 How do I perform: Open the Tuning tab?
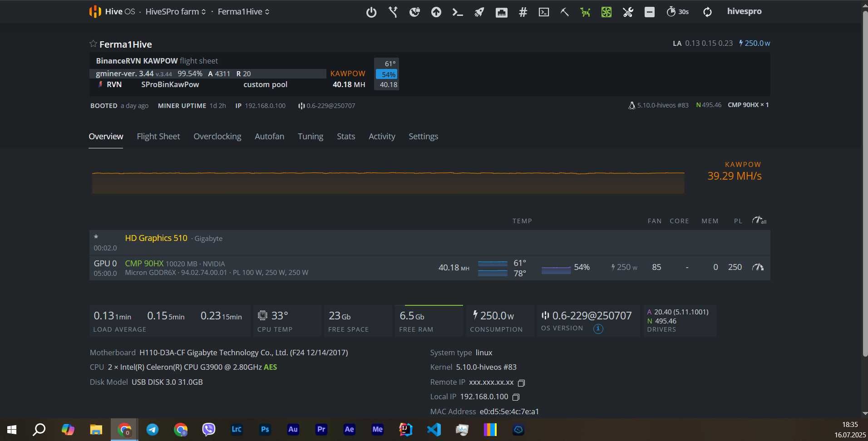click(311, 137)
